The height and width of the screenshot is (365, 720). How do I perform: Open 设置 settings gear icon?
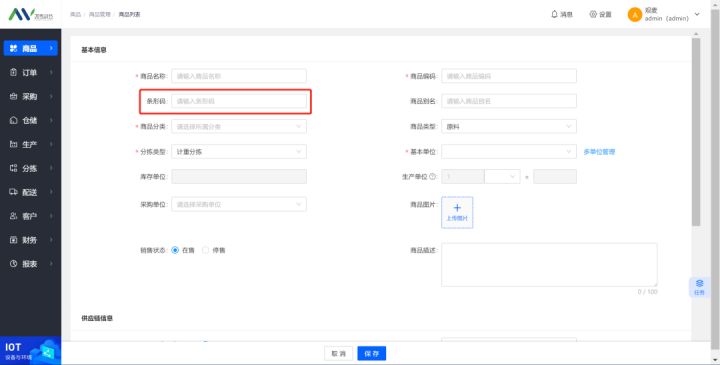coord(593,14)
